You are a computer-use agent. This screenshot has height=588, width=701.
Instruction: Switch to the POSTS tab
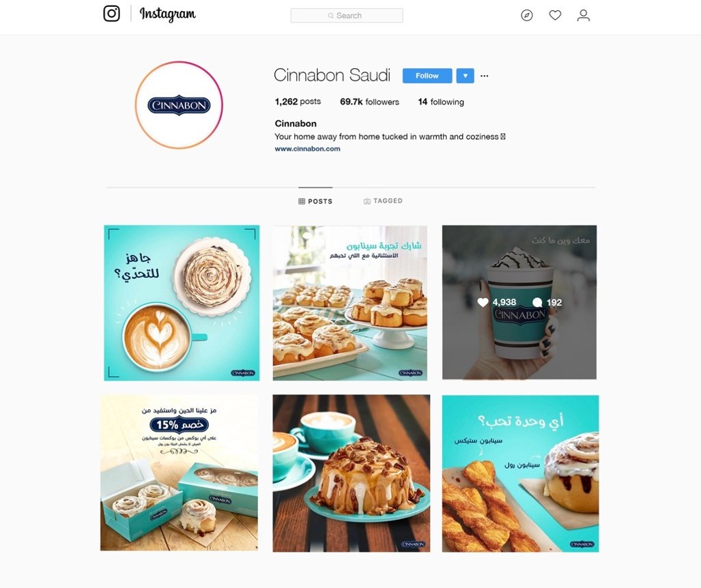point(315,201)
